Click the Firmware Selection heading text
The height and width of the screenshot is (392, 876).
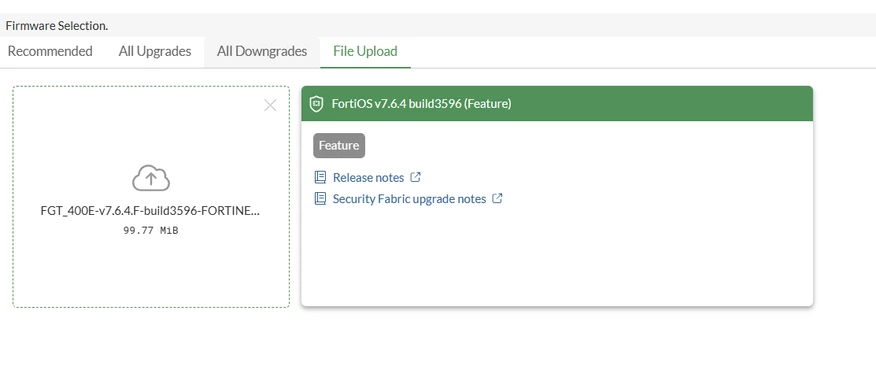(57, 26)
